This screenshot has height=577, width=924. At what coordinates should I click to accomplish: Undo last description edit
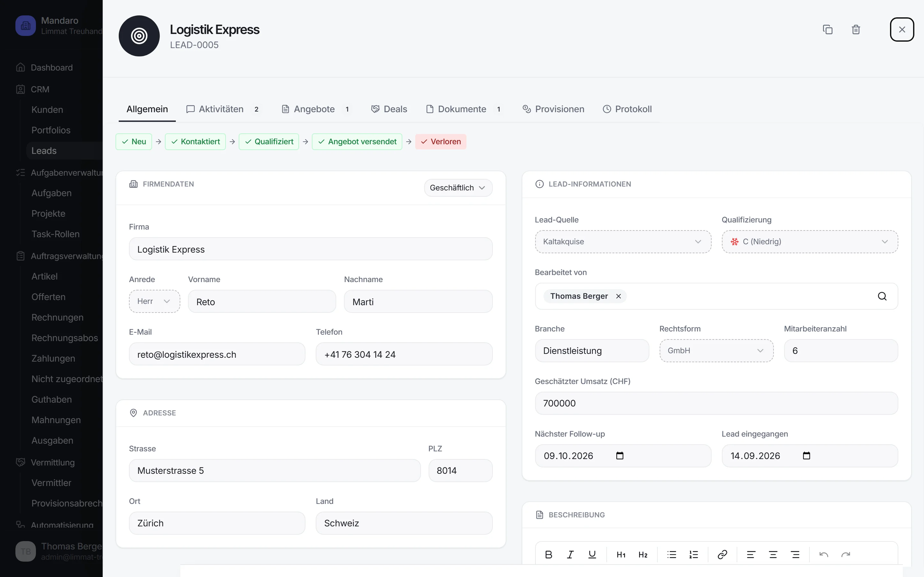824,555
